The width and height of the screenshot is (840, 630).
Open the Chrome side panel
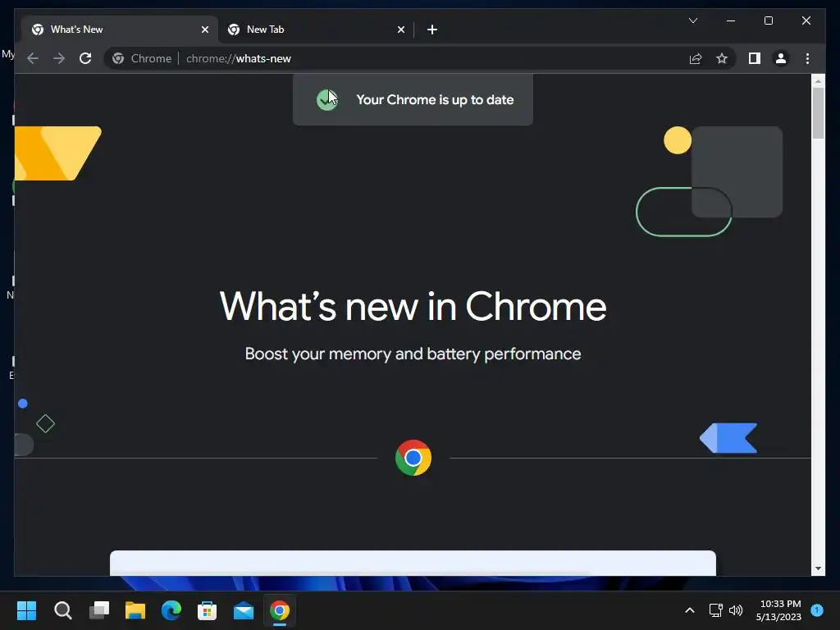point(755,58)
